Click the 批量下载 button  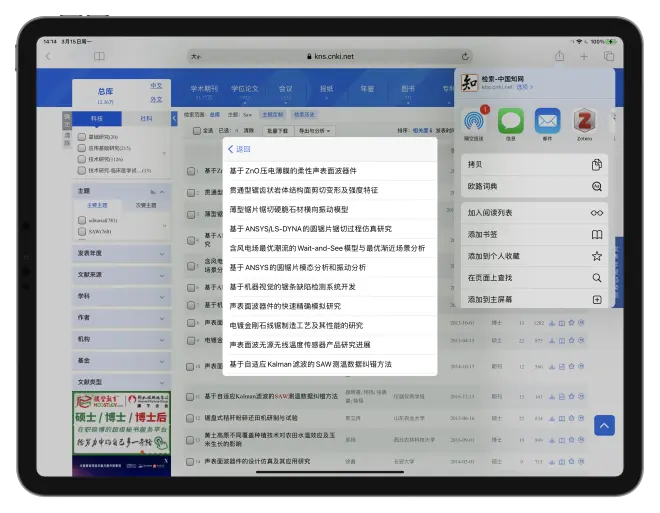tap(278, 131)
